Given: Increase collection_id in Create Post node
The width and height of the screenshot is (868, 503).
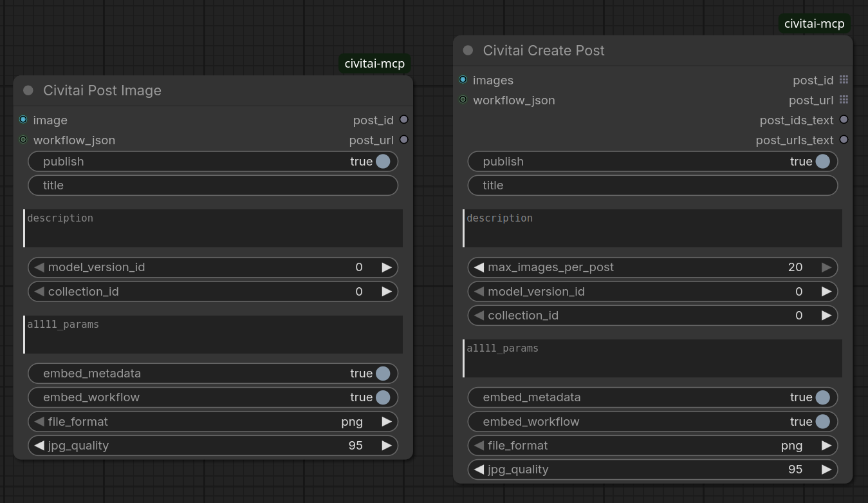Looking at the screenshot, I should coord(827,316).
